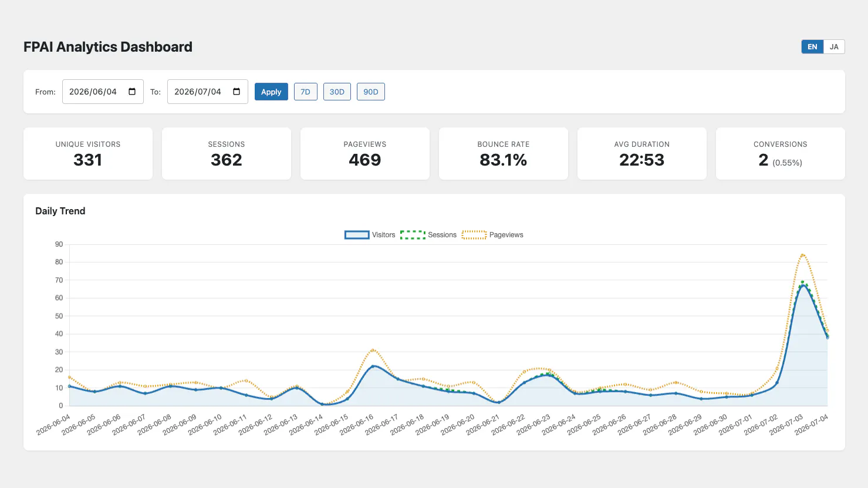Toggle Sessions series in chart legend
The image size is (868, 488).
[428, 235]
